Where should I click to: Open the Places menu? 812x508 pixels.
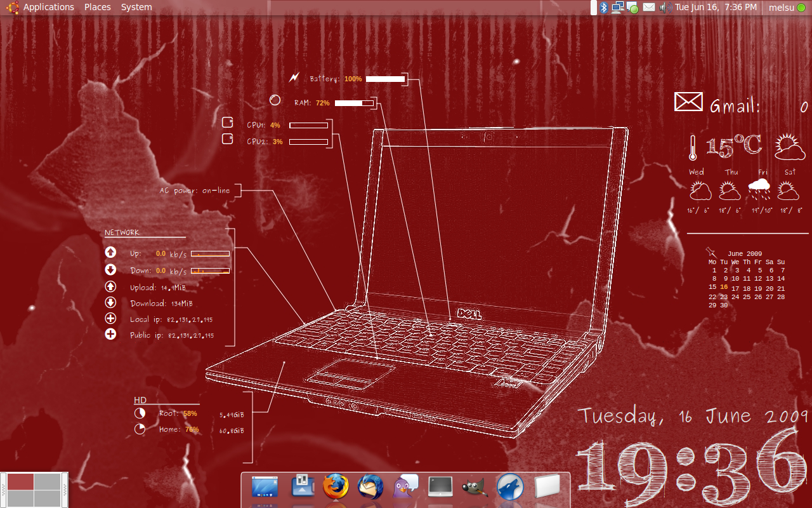pos(97,7)
